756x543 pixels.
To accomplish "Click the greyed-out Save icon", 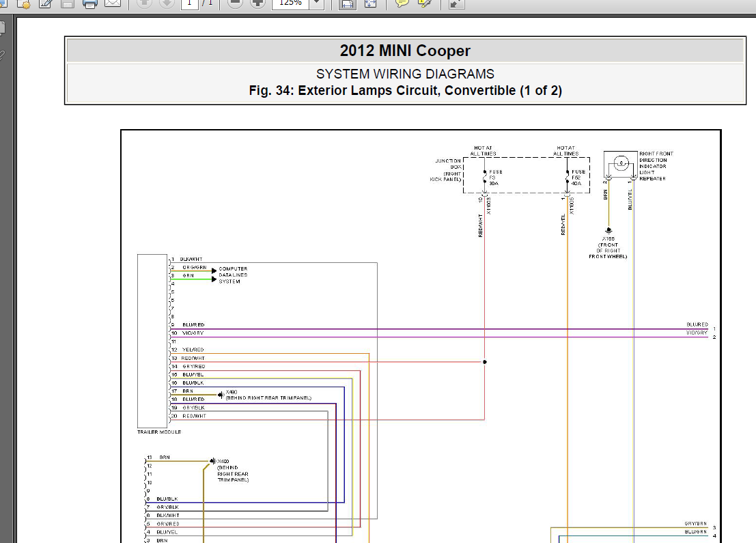I will 68,3.
